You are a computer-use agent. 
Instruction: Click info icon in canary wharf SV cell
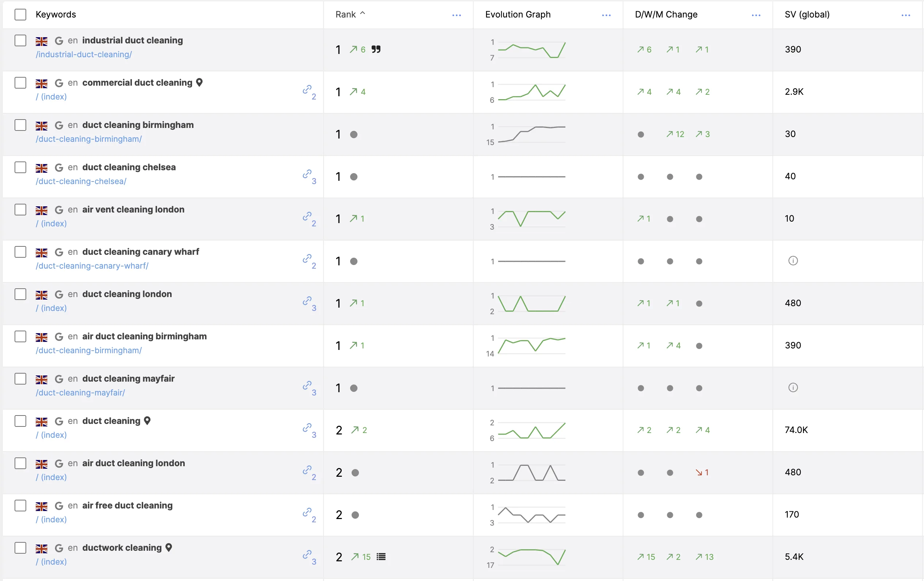(793, 261)
